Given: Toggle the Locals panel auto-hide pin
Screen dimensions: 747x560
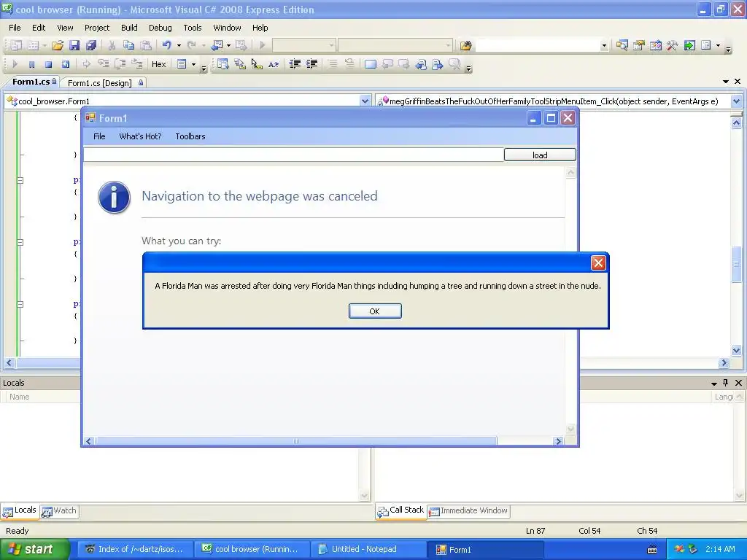Looking at the screenshot, I should pyautogui.click(x=726, y=383).
